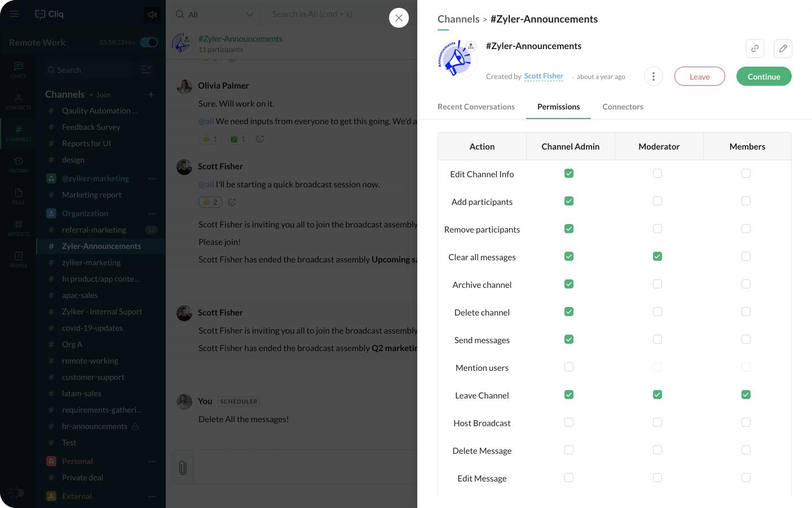Screen dimensions: 812x508
Task: Open options for Organization group
Action: point(152,214)
